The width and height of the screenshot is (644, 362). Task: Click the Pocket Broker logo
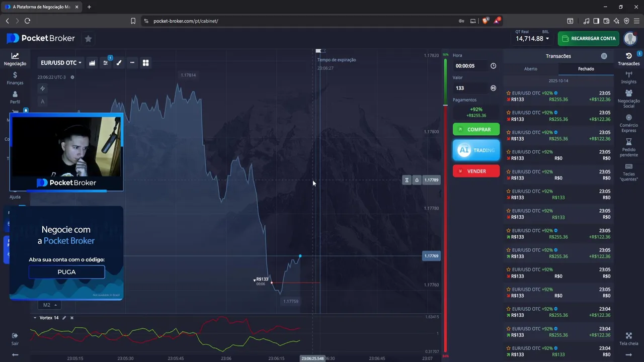(41, 38)
